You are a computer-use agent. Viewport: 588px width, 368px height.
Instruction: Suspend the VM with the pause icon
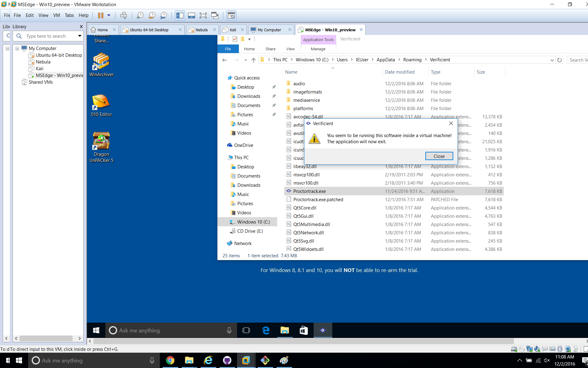pos(100,15)
